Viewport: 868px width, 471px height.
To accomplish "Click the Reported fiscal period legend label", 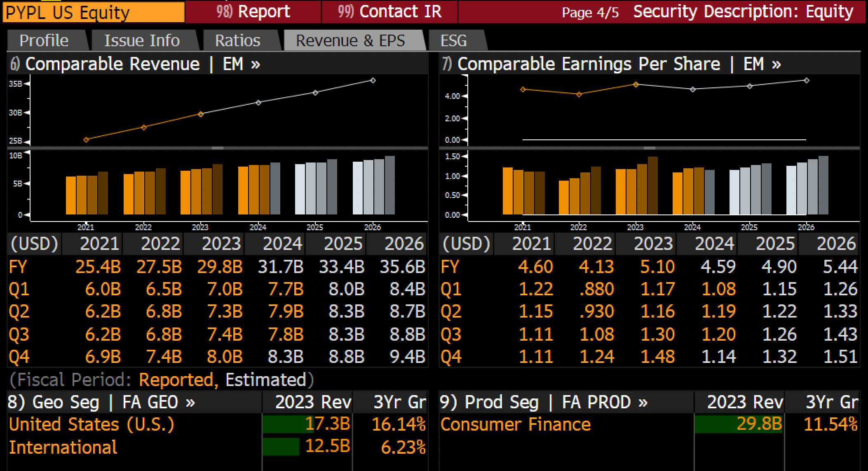I will coord(178,379).
